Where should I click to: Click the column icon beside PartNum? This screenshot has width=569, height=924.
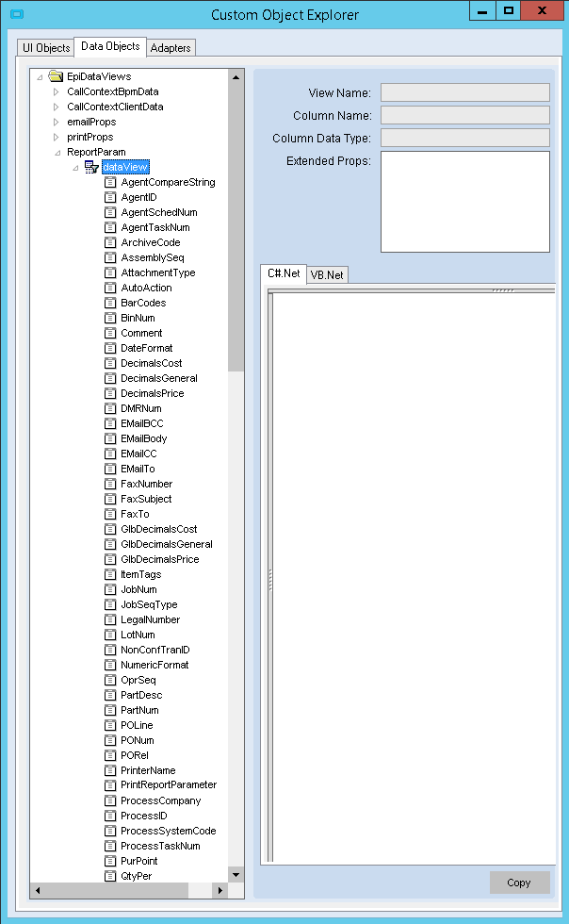[x=110, y=710]
